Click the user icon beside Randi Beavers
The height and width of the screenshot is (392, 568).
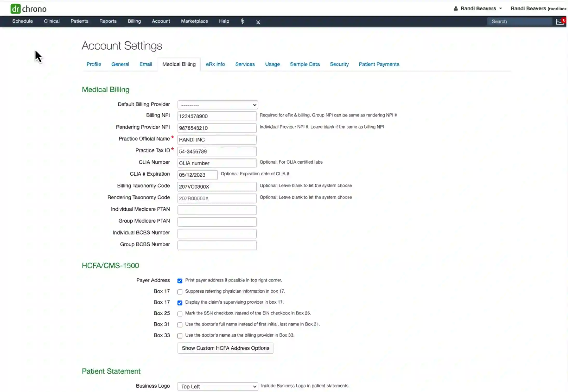point(456,8)
